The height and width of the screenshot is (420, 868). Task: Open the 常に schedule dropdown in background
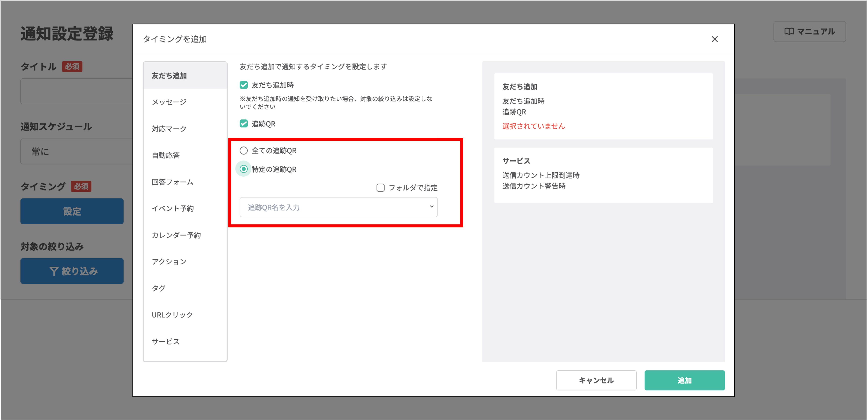click(x=76, y=151)
